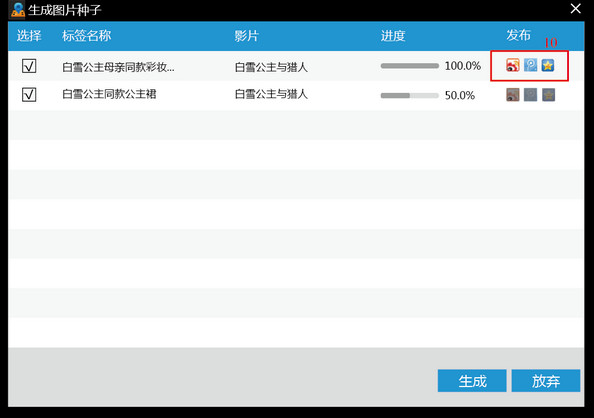This screenshot has height=418, width=594.
Task: Click the 进度 column header
Action: coord(393,36)
